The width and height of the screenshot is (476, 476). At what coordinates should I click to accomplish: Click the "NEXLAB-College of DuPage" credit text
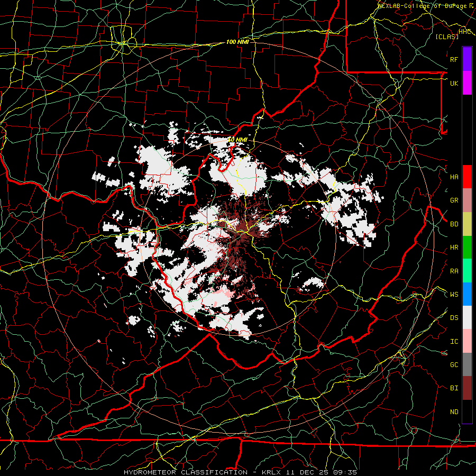tap(423, 6)
